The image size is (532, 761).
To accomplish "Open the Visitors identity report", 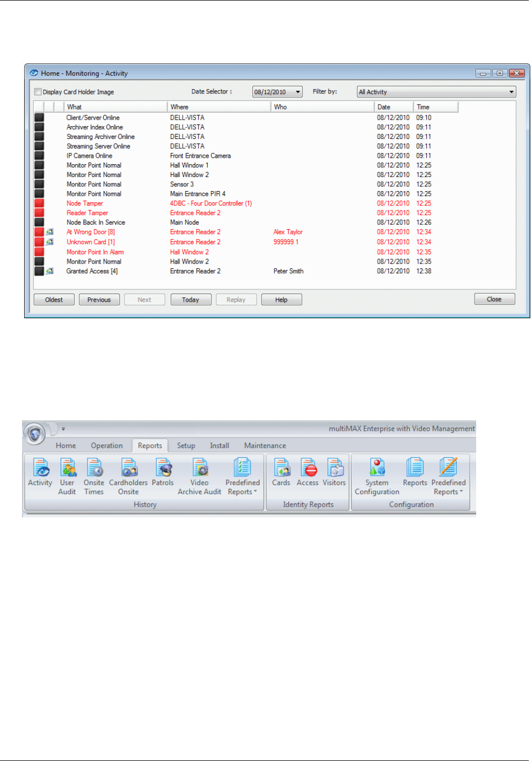I will click(x=334, y=473).
